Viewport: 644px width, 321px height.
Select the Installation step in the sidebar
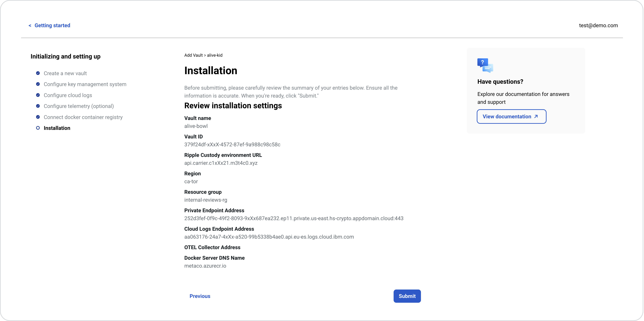pyautogui.click(x=57, y=128)
